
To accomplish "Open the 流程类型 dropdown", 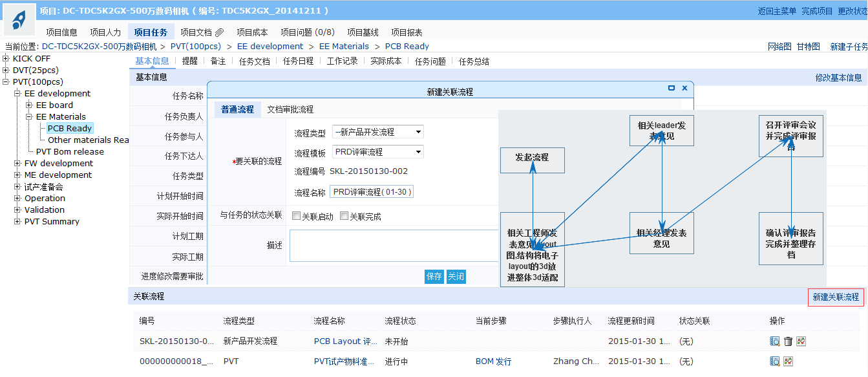I will click(x=377, y=132).
